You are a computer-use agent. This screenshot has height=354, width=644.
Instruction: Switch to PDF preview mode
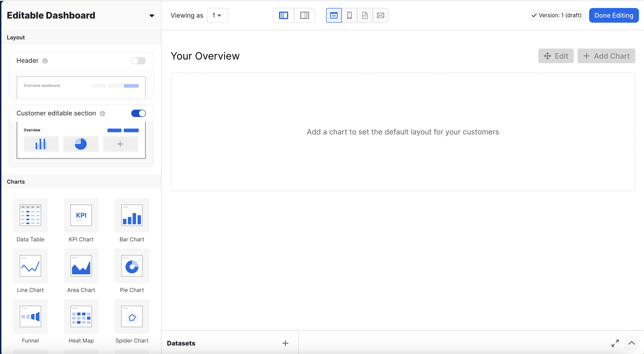[x=365, y=15]
